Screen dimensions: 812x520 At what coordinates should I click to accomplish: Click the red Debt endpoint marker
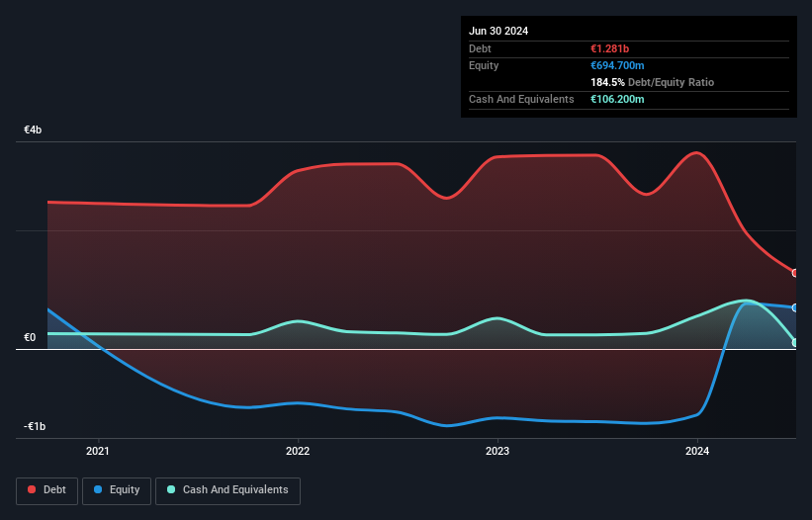(x=795, y=273)
